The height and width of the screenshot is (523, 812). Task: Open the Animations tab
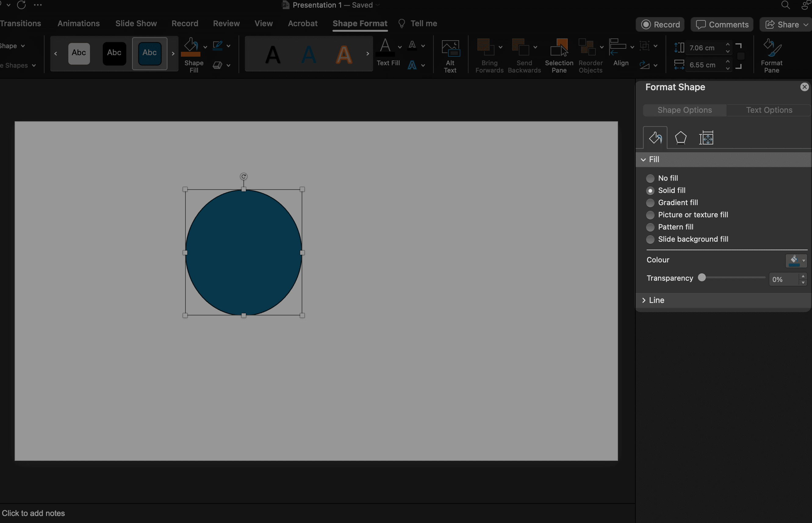pyautogui.click(x=78, y=23)
